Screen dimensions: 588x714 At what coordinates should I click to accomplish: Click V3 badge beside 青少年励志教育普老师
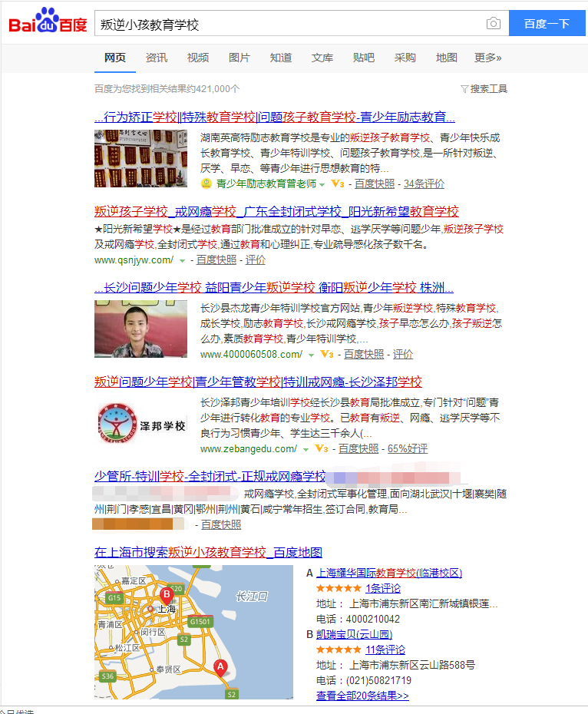[338, 184]
